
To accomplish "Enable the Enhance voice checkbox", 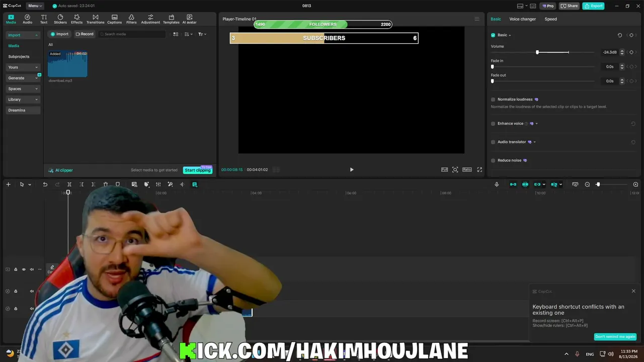I will tap(493, 124).
